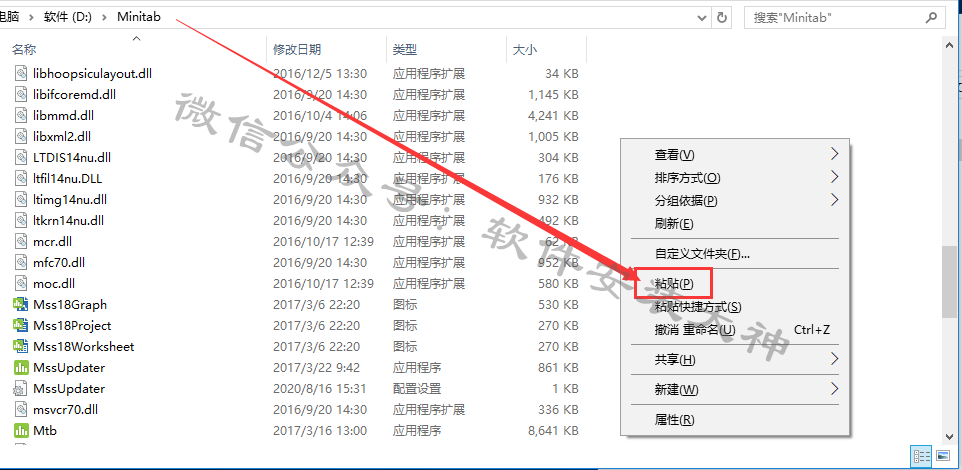Click the 2016/12/5 13:30 date cell
The width and height of the screenshot is (962, 470).
320,74
